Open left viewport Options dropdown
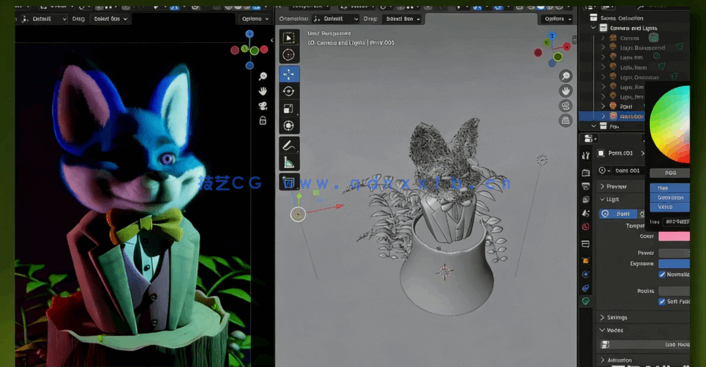 pos(255,19)
